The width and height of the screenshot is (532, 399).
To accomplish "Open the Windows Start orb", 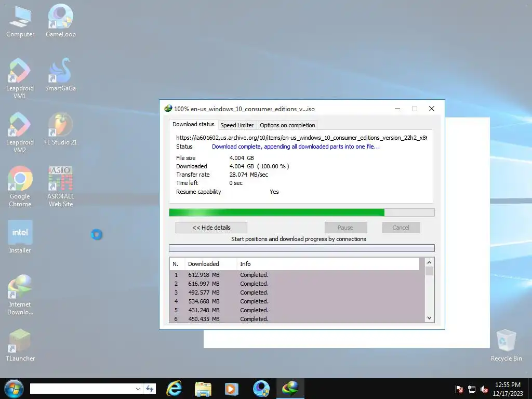I will [14, 389].
